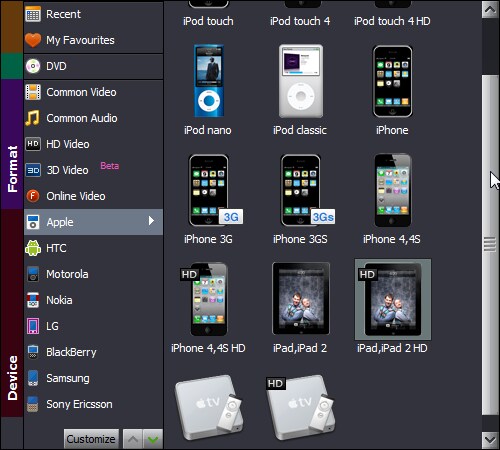This screenshot has height=450, width=500.
Task: Click the HD Video icon
Action: coord(33,144)
